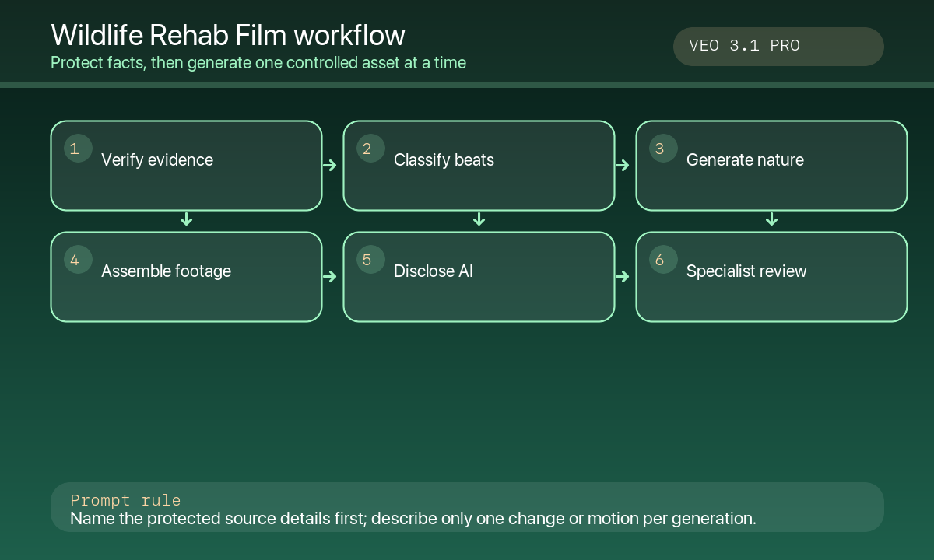Select the Disclose AI step card
This screenshot has width=934, height=560.
(x=479, y=277)
